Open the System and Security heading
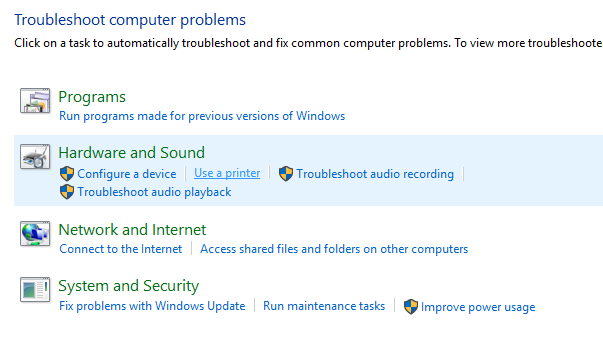Image resolution: width=603 pixels, height=362 pixels. 128,286
